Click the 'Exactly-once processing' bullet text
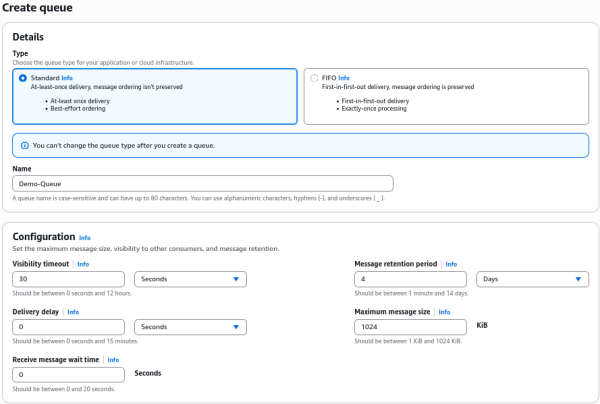 click(374, 109)
